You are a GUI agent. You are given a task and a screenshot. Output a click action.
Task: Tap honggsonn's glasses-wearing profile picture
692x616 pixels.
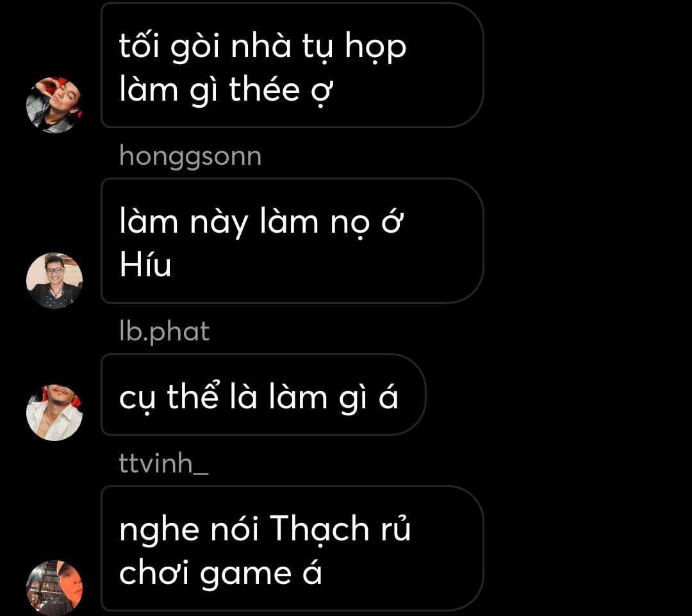[x=54, y=280]
